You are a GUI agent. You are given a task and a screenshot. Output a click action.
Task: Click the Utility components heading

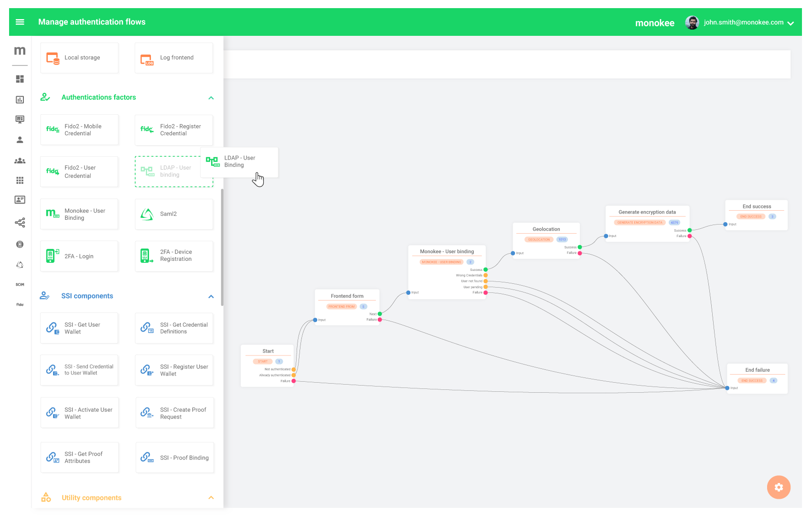tap(92, 498)
